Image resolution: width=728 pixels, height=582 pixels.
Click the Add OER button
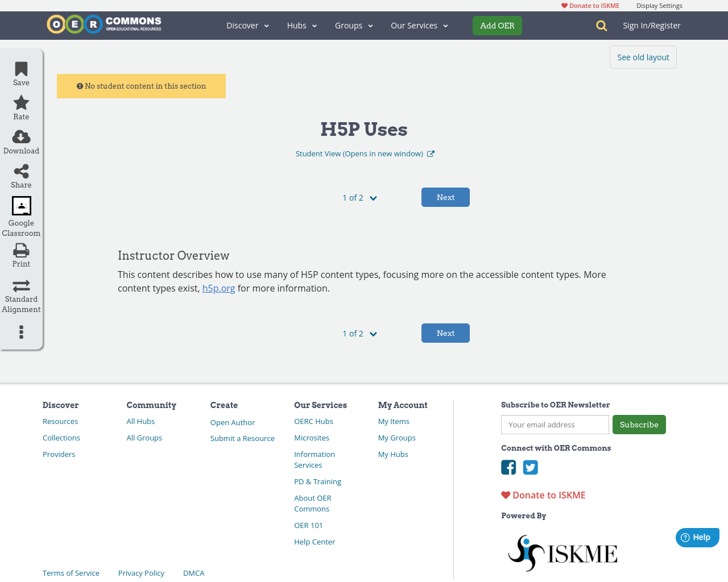497,25
